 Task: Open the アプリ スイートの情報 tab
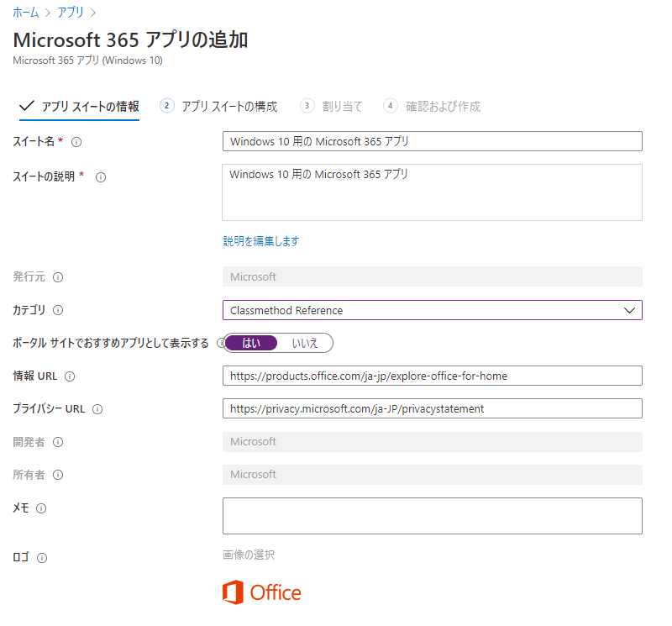(x=79, y=107)
